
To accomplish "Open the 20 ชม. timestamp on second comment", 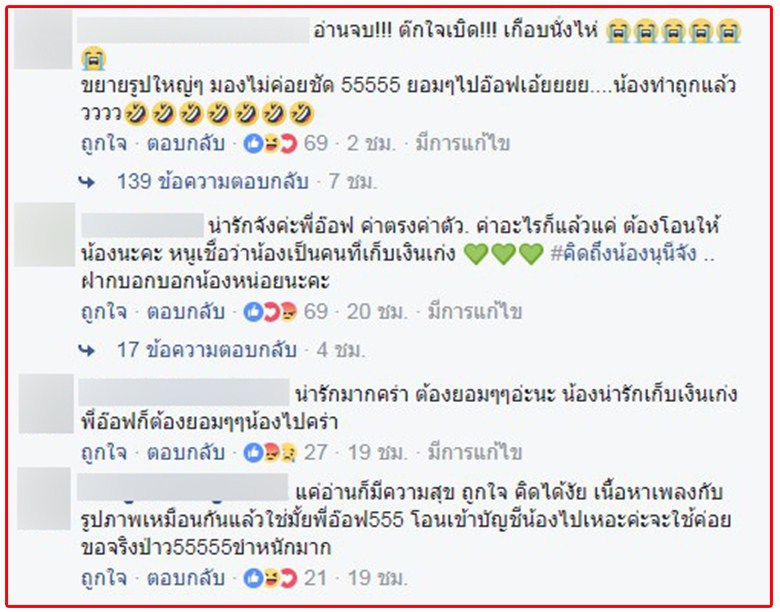I will point(377,312).
